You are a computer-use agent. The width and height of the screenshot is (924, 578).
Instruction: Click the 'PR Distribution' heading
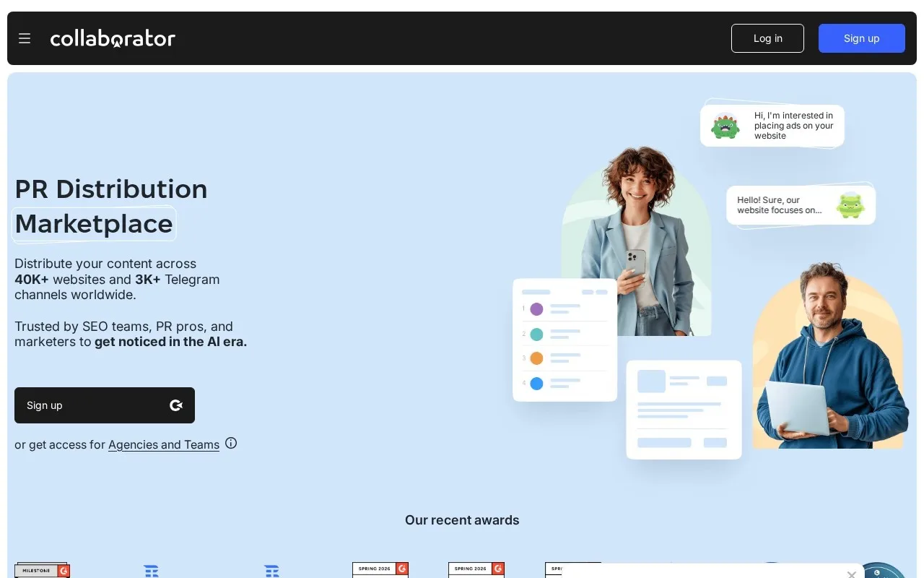111,189
